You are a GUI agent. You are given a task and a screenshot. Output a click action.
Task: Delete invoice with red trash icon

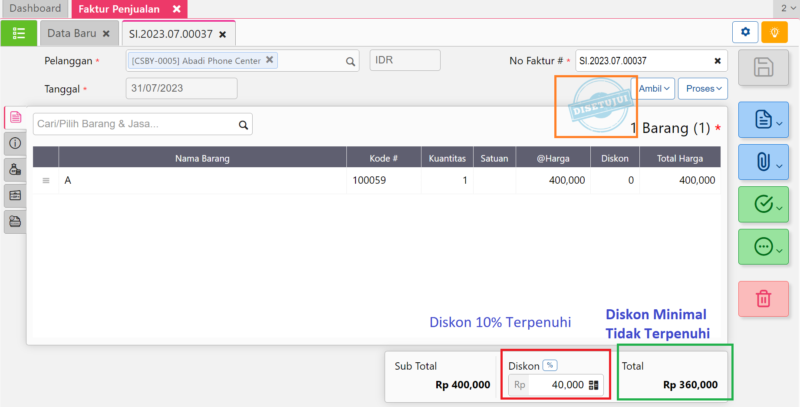click(763, 297)
